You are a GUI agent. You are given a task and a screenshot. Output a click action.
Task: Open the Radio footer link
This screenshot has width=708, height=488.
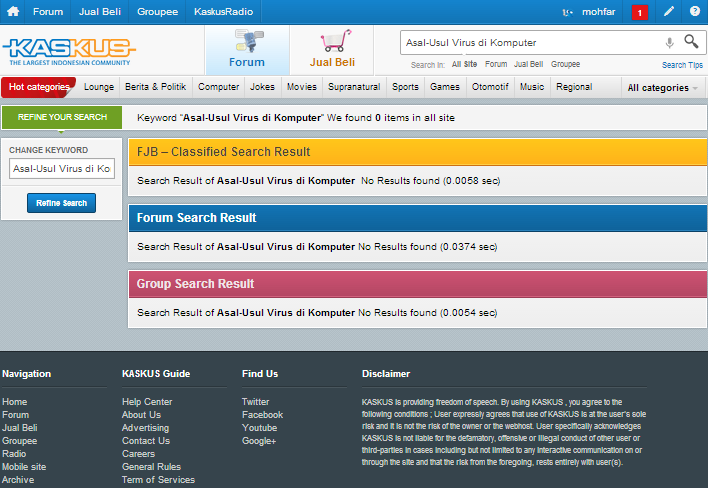(x=14, y=454)
